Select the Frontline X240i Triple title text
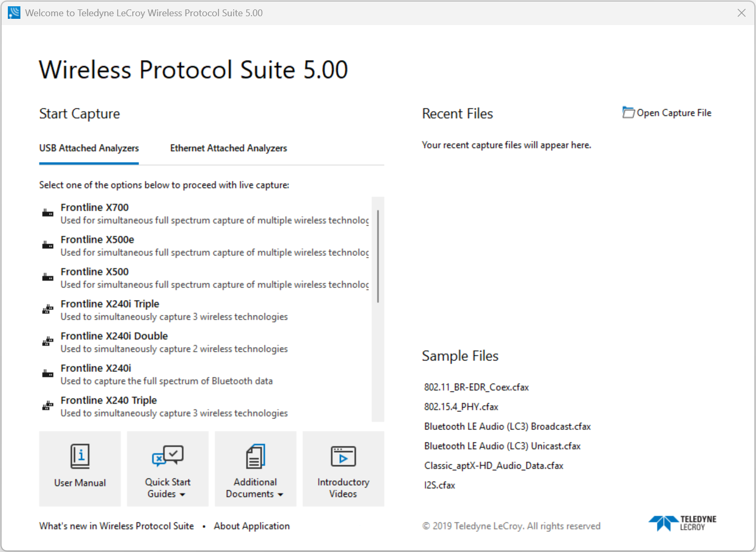 110,304
